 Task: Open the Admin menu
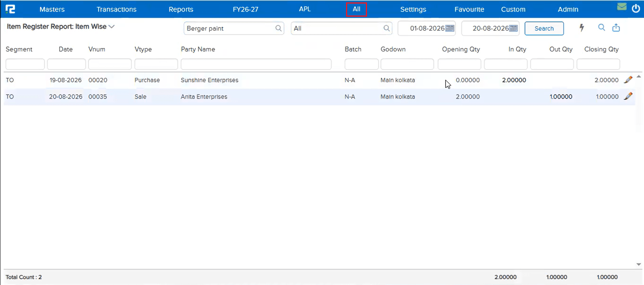pos(568,9)
